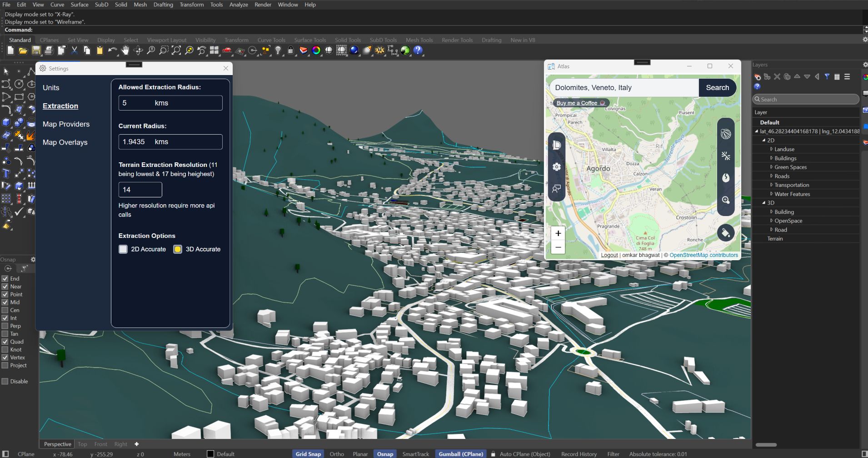The width and height of the screenshot is (868, 458).
Task: Click the new layer icon in Layers panel
Action: click(x=758, y=77)
